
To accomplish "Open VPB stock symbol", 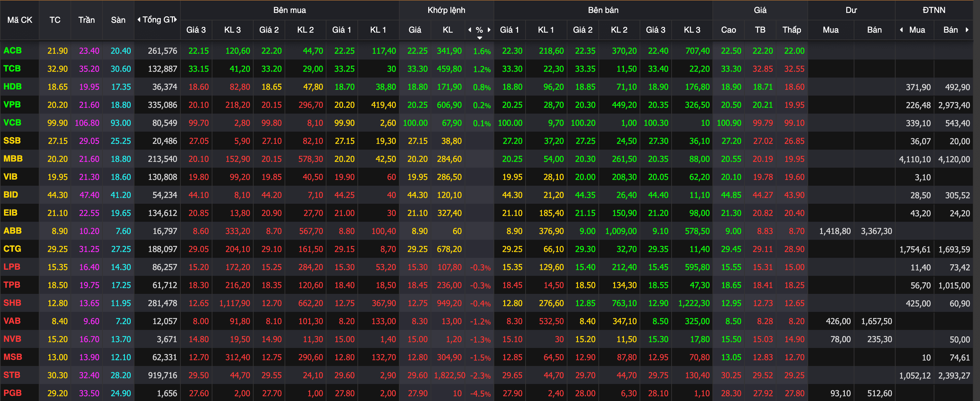I will (12, 105).
